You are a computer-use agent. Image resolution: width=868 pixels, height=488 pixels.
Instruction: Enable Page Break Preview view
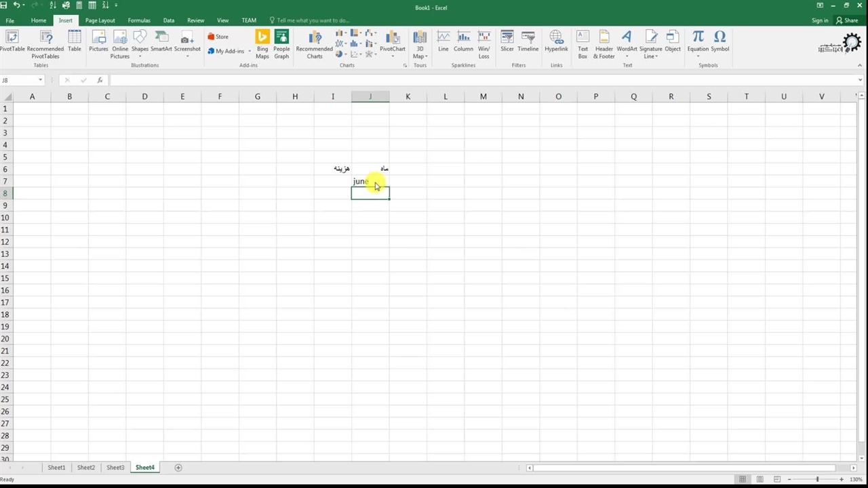777,479
